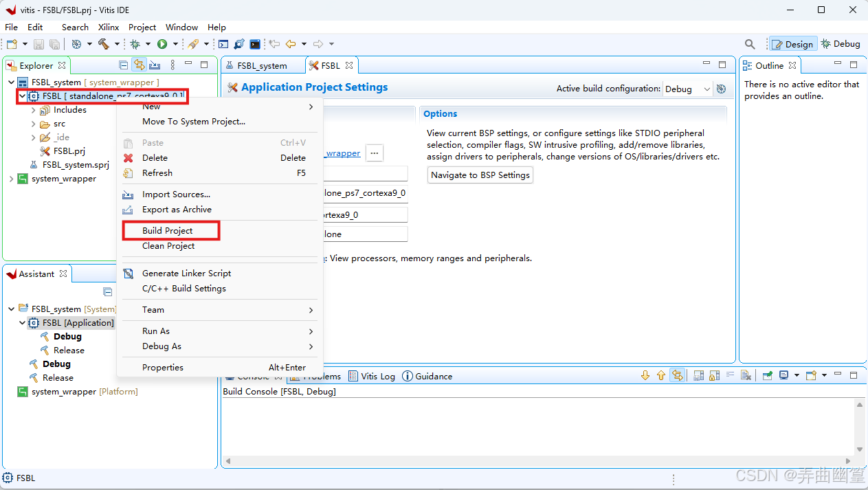Toggle Link with Editor in Explorer
The height and width of the screenshot is (490, 868).
coord(139,65)
